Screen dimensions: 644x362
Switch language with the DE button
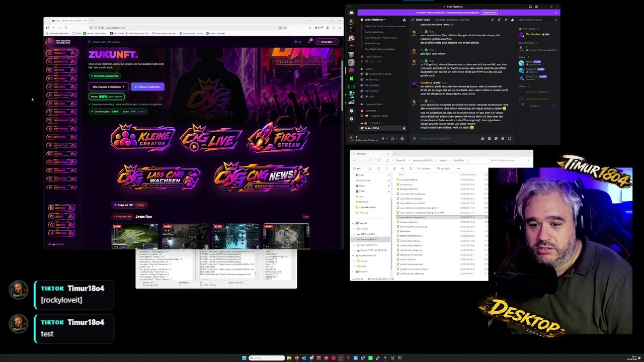tap(298, 42)
